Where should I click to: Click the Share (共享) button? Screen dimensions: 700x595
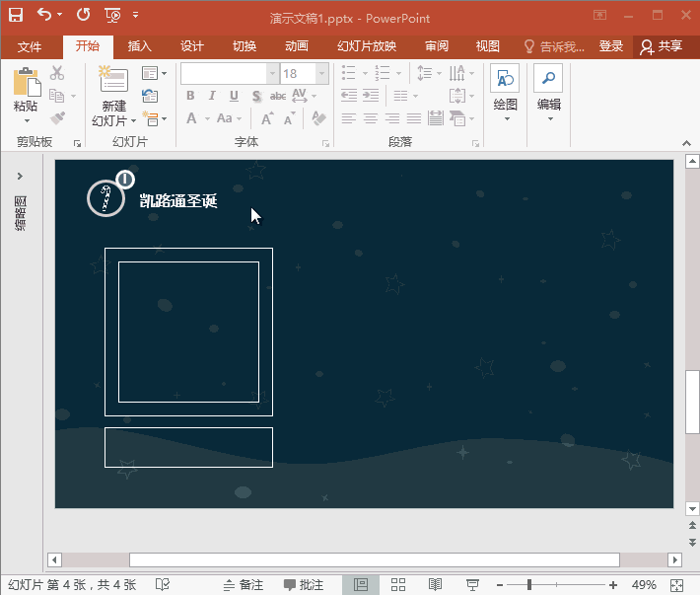662,46
